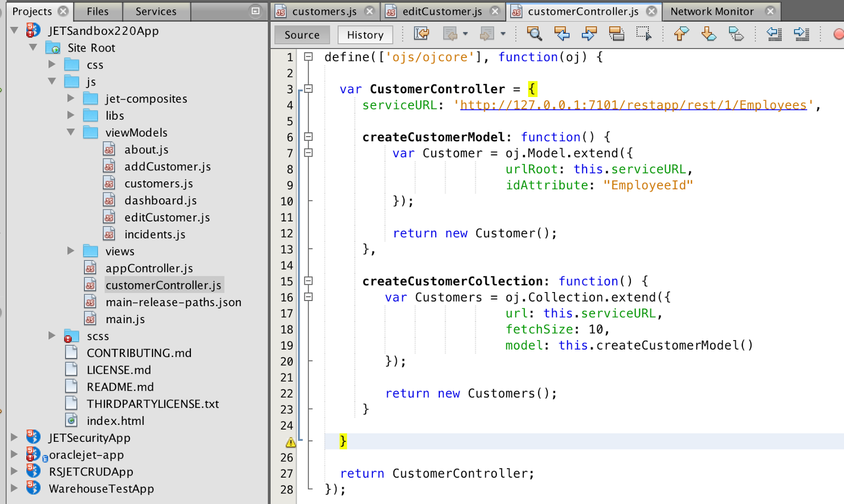Viewport: 844px width, 504px height.
Task: Expand the views folder
Action: pos(71,250)
